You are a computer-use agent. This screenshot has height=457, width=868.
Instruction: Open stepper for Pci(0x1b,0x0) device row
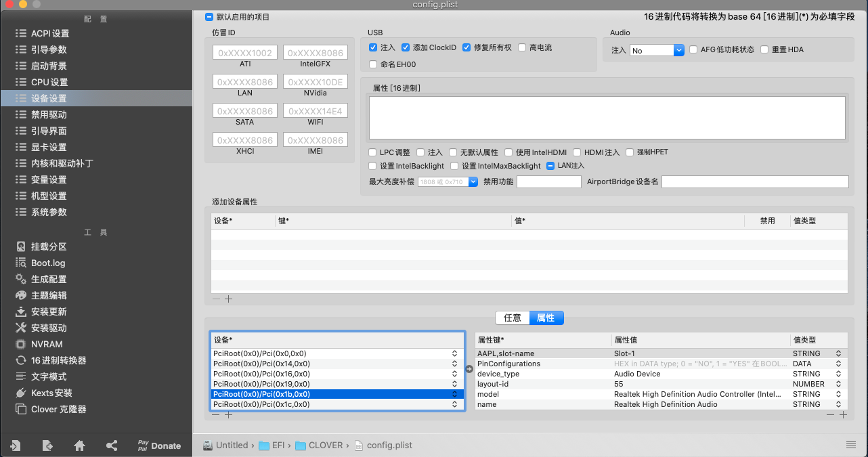454,394
